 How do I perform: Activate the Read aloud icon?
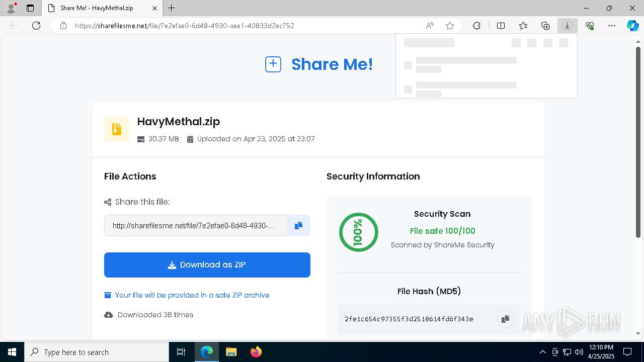430,26
